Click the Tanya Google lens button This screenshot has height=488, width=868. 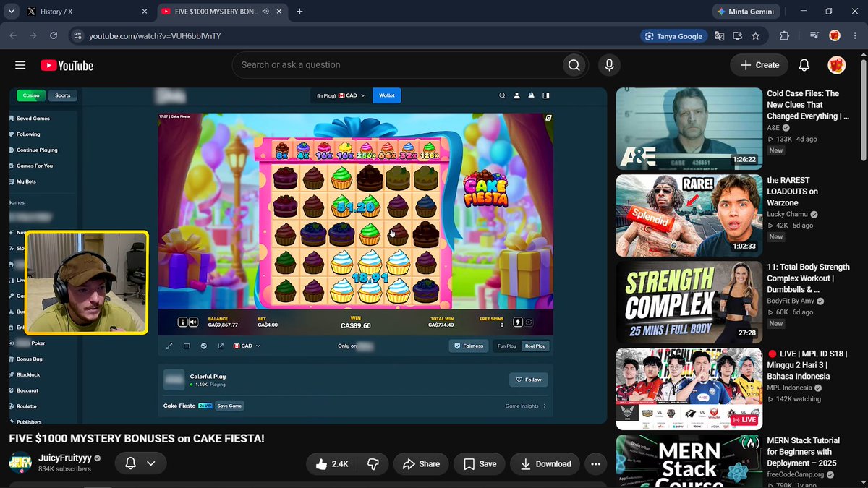coord(673,35)
